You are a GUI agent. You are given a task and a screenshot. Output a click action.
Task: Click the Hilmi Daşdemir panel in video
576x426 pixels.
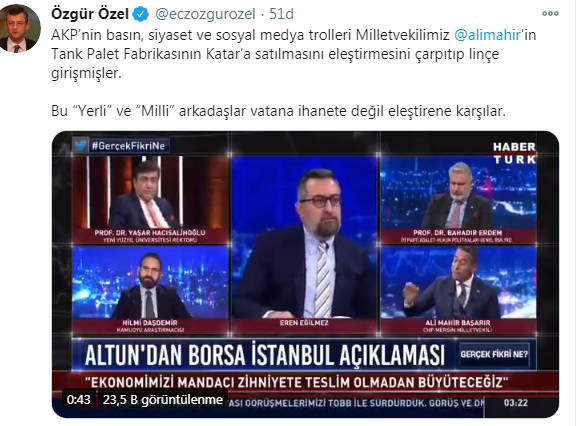(151, 290)
